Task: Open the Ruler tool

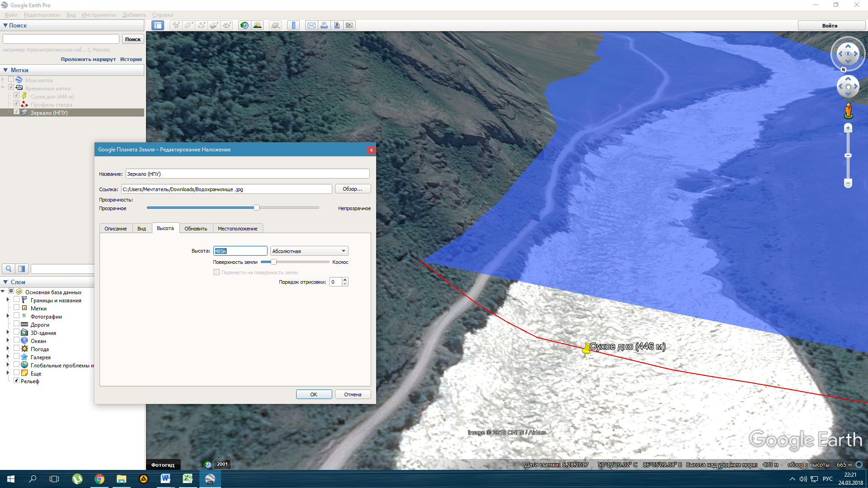Action: [x=293, y=25]
